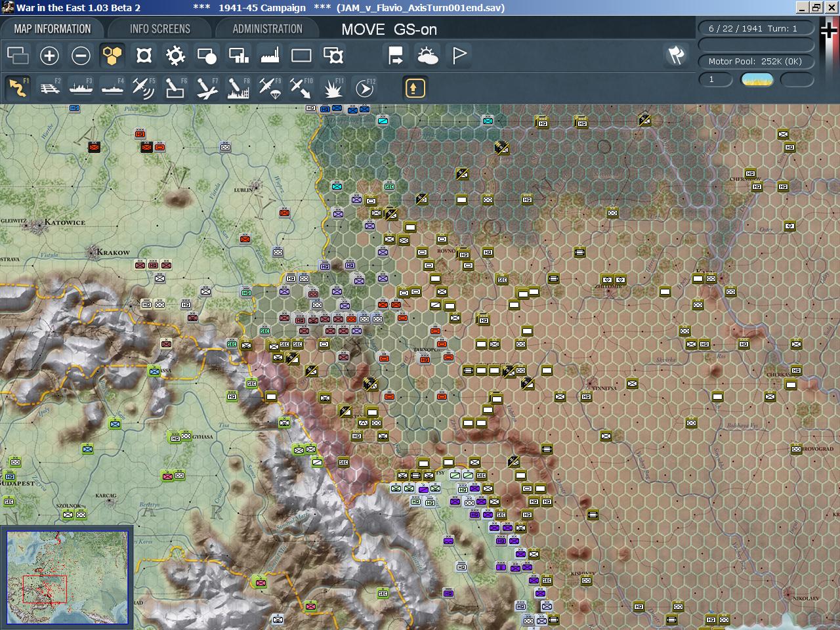Select the F8 bomb city icon
Image resolution: width=840 pixels, height=630 pixels.
pyautogui.click(x=238, y=88)
